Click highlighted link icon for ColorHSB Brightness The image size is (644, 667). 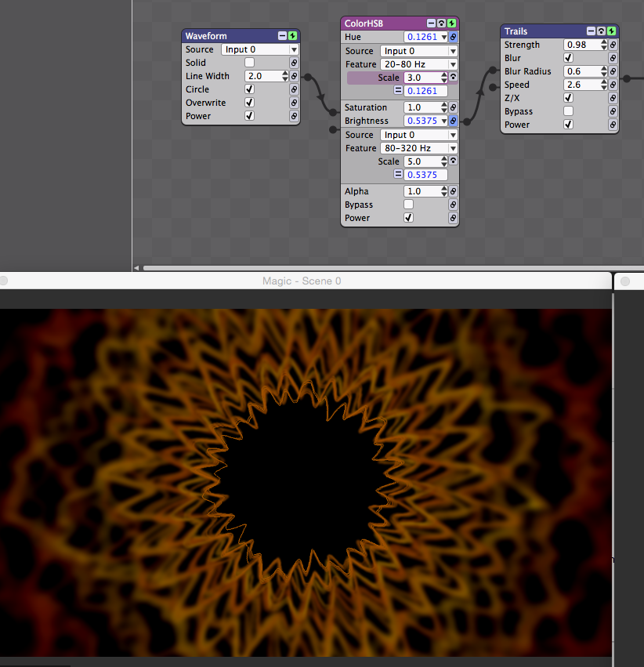pos(453,121)
